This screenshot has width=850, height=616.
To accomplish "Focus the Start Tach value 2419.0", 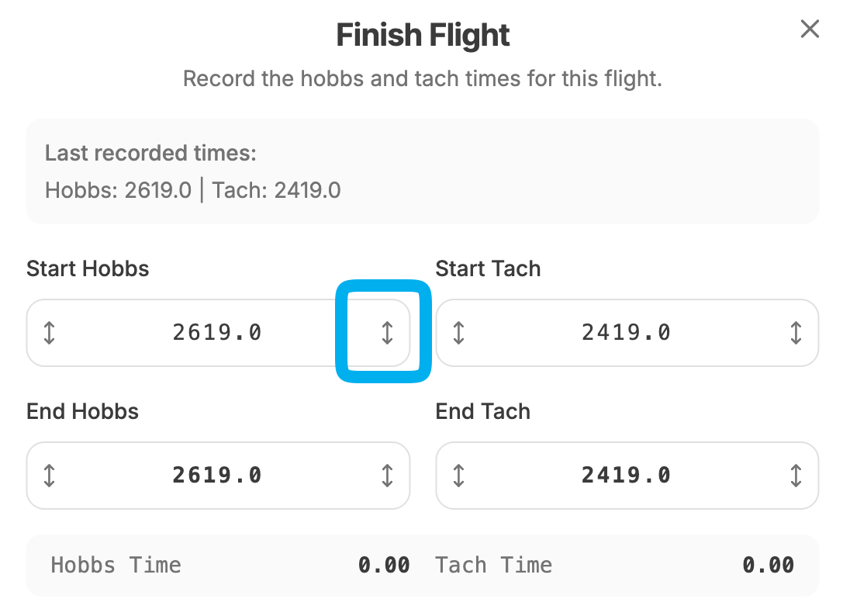I will [626, 333].
